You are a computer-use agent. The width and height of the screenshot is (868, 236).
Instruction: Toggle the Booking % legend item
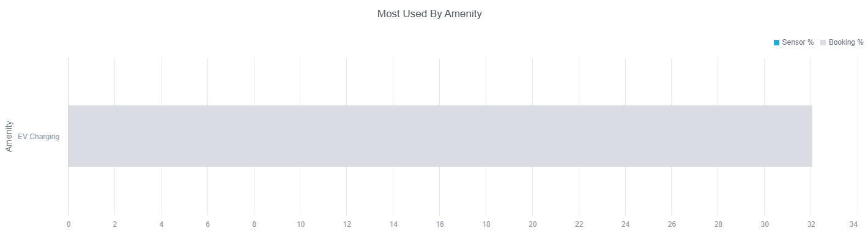(x=841, y=42)
